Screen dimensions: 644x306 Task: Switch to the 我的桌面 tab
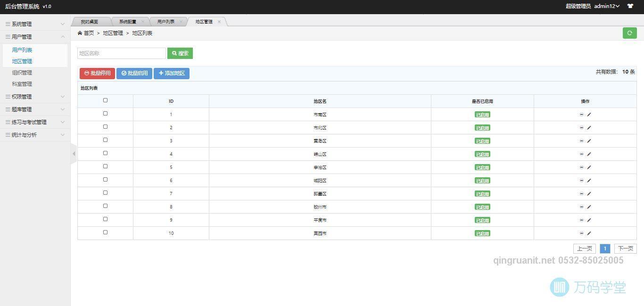click(x=89, y=22)
